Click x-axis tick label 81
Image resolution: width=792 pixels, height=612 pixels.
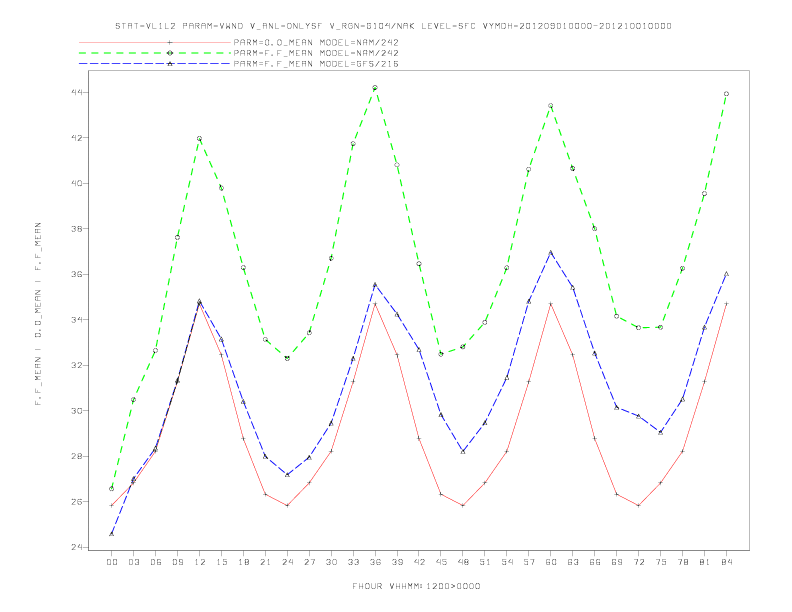(x=705, y=562)
